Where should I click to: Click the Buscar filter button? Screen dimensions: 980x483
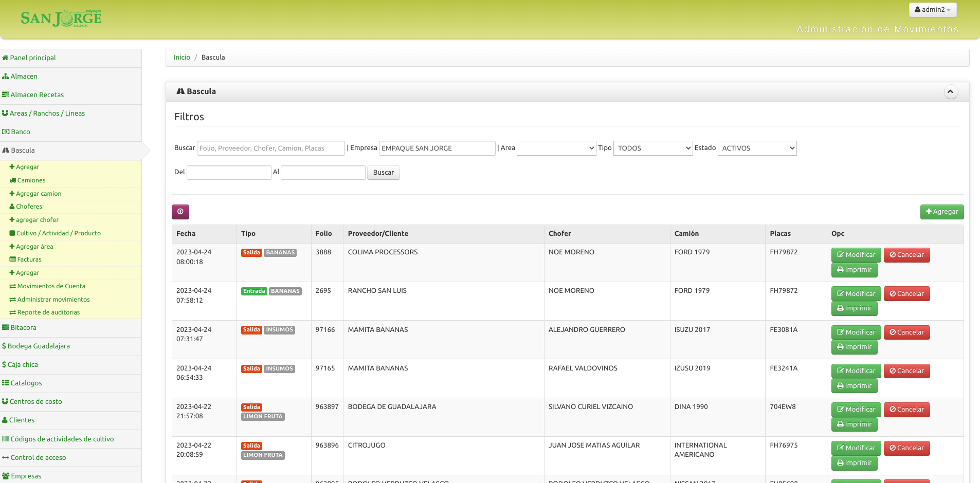(x=384, y=173)
